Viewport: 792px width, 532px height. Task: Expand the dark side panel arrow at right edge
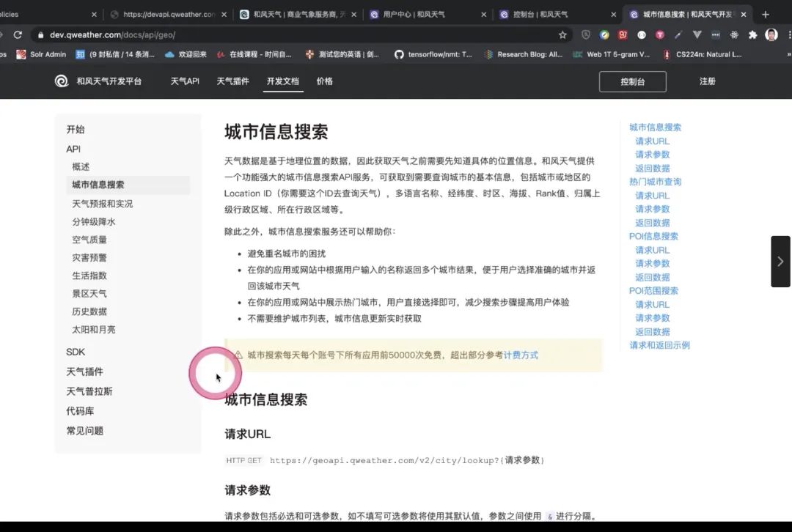(x=780, y=262)
